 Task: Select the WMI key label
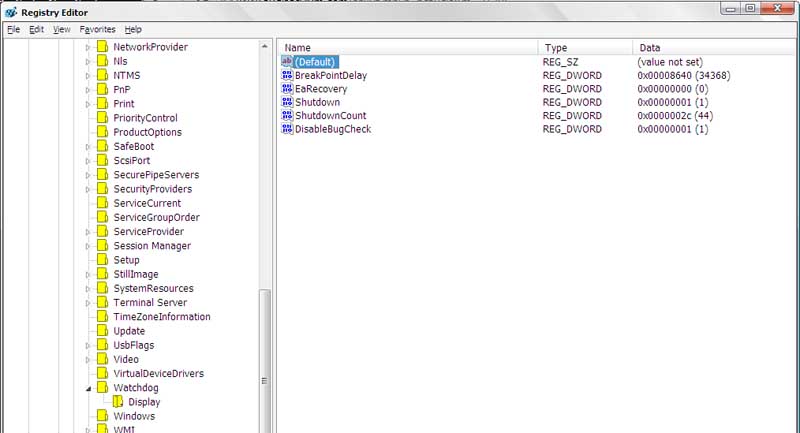[x=124, y=429]
